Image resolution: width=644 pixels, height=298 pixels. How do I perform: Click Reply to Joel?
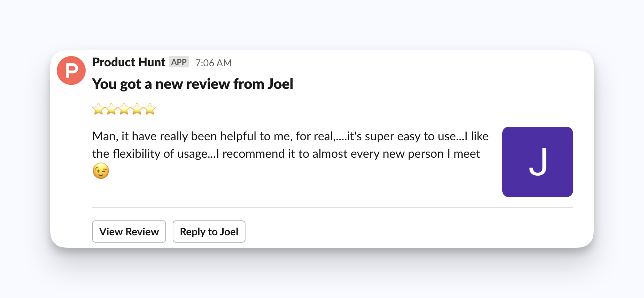[x=209, y=231]
